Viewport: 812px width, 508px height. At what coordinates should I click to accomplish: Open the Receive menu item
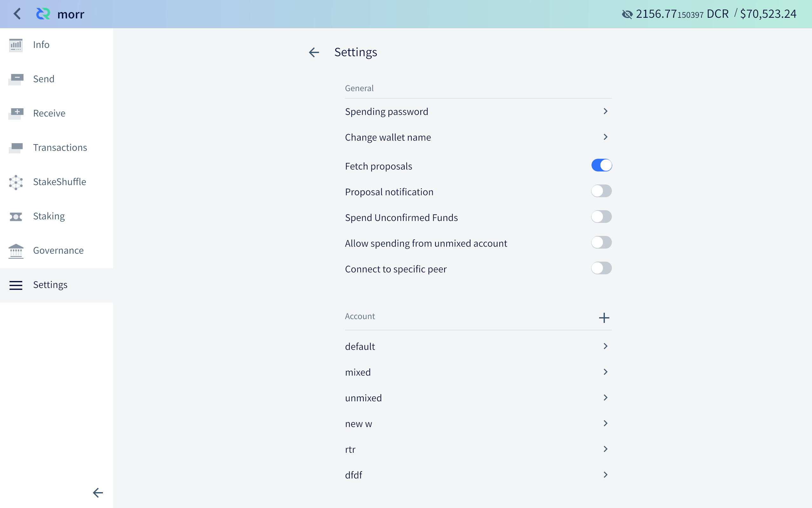(57, 113)
